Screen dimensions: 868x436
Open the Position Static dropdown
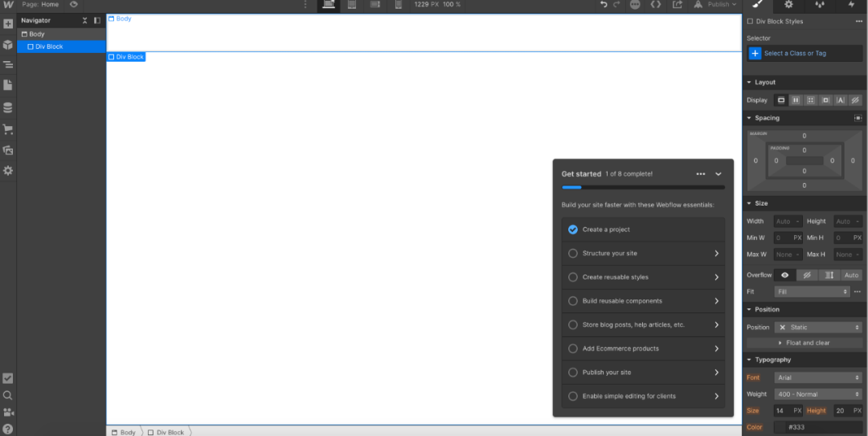tap(818, 327)
